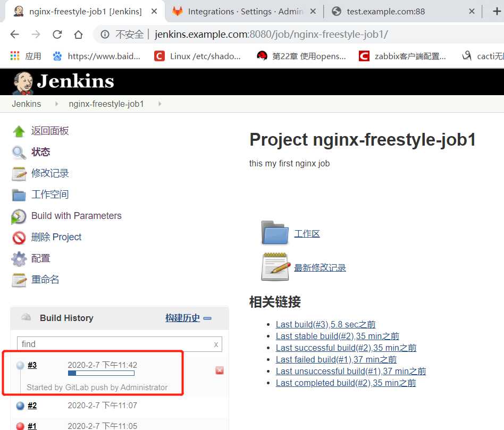Open the 最新修改记录 link

point(320,267)
